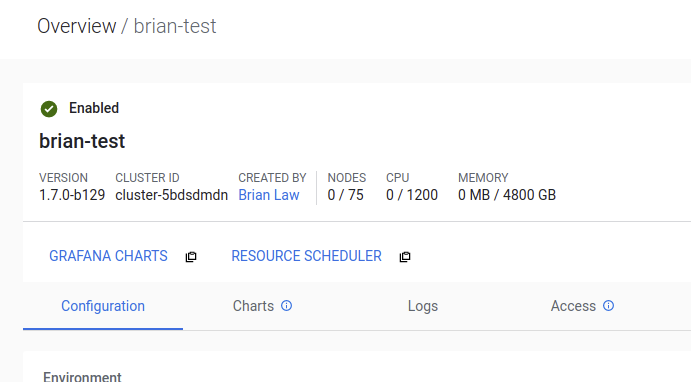Open the RESOURCE SCHEDULER link
The image size is (691, 382).
click(306, 256)
